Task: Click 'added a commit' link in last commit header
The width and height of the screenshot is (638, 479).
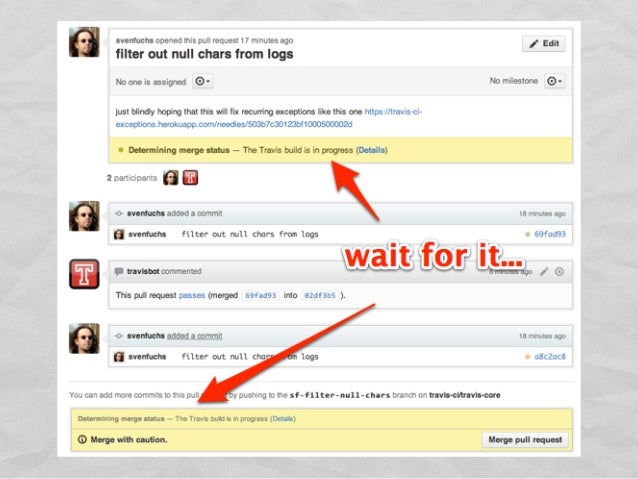Action: click(x=194, y=336)
